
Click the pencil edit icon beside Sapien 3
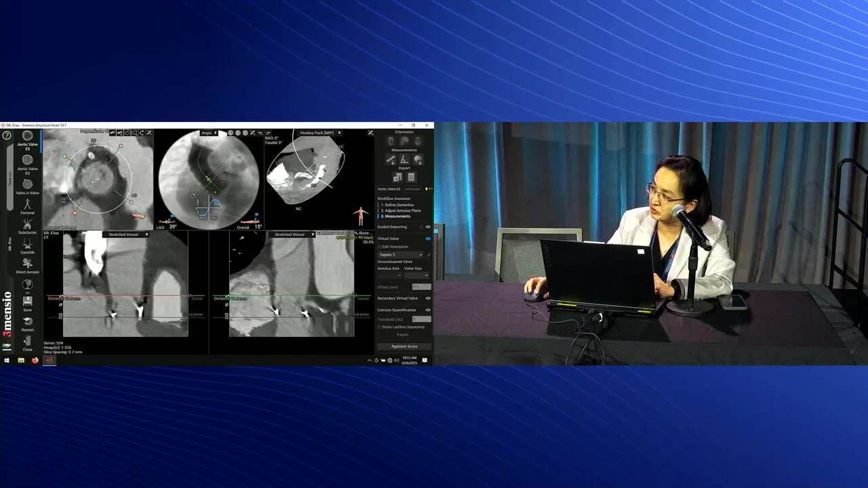tap(429, 255)
